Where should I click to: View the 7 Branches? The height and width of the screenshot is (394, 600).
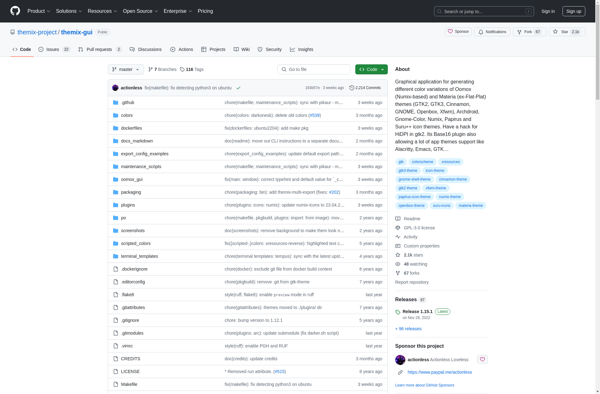tap(162, 69)
